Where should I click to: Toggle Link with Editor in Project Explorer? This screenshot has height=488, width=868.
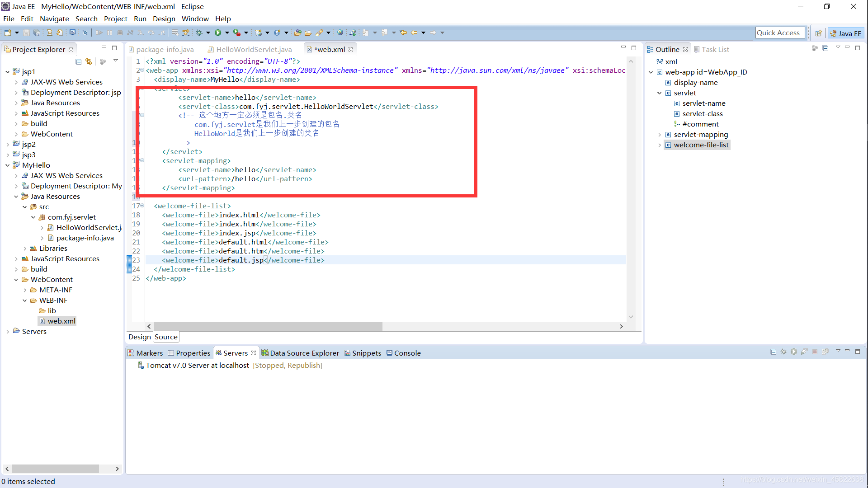pos(89,61)
